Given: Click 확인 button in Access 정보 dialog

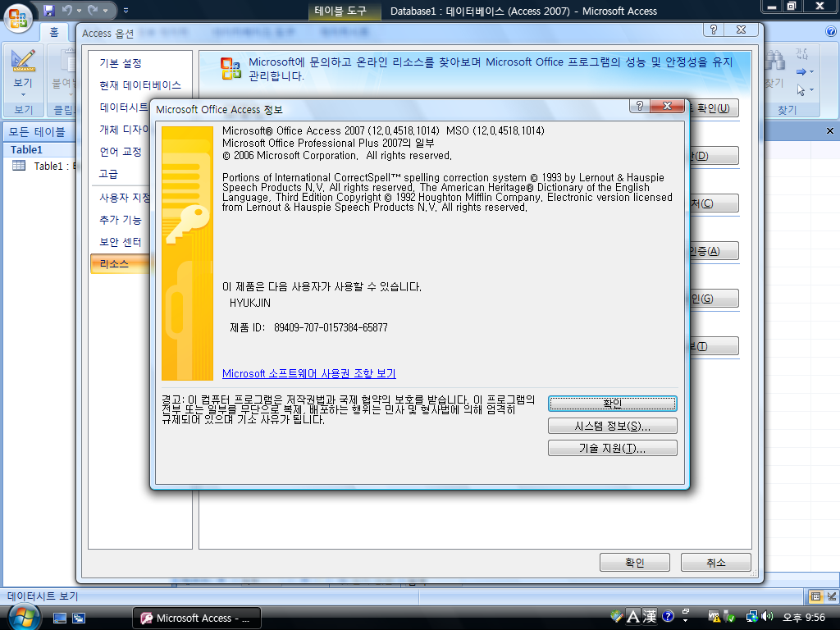Looking at the screenshot, I should point(612,404).
